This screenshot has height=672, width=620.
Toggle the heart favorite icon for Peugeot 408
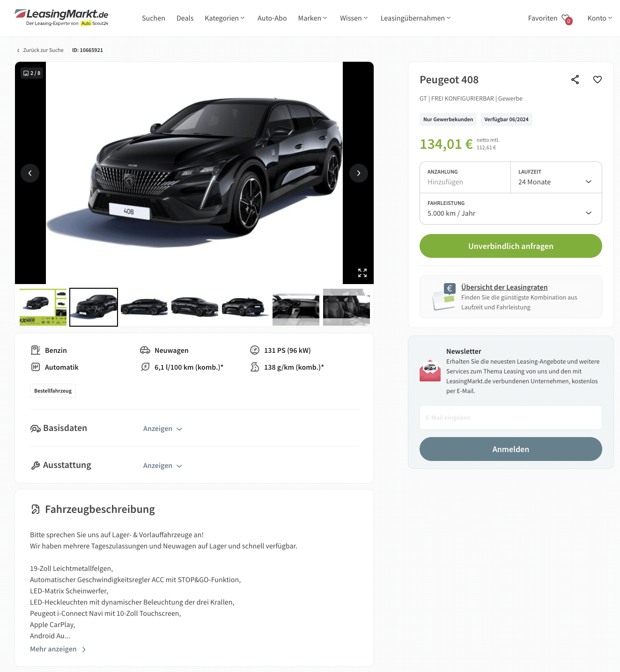click(598, 80)
